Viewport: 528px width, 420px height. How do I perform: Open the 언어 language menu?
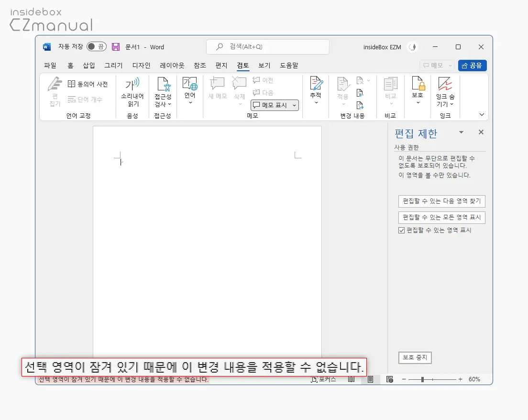[190, 90]
